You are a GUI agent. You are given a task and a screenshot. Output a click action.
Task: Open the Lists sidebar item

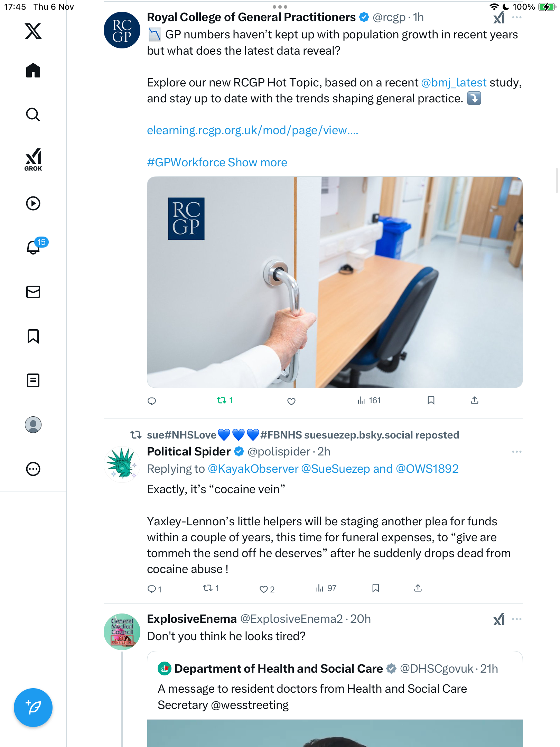coord(33,380)
